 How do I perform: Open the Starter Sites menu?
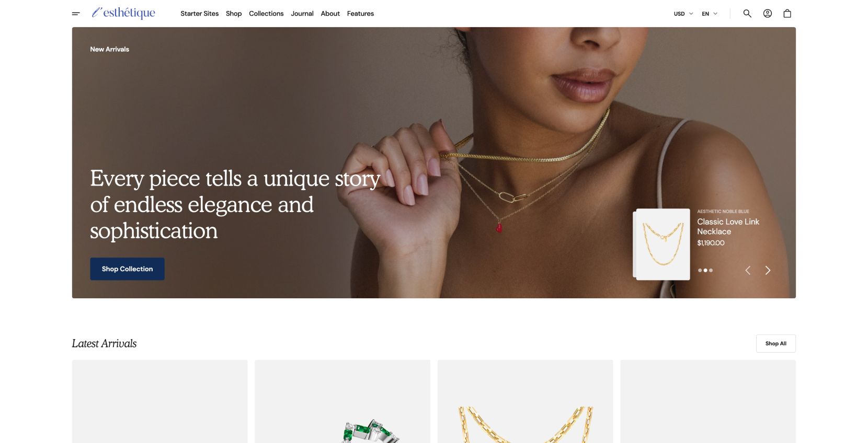point(200,14)
